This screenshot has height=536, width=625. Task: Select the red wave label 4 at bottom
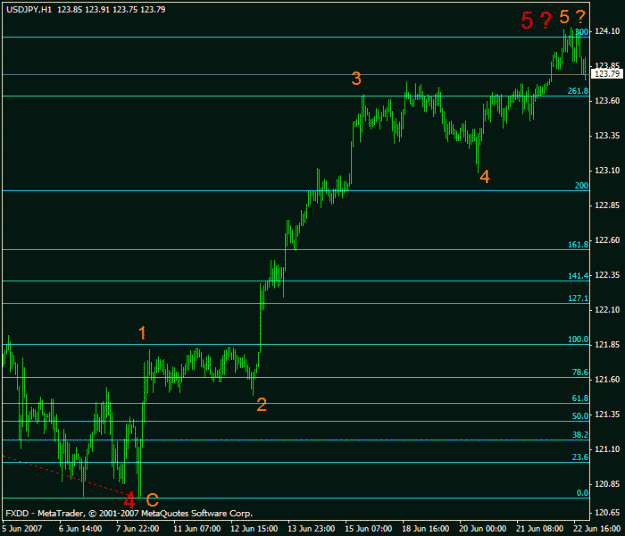coord(129,500)
